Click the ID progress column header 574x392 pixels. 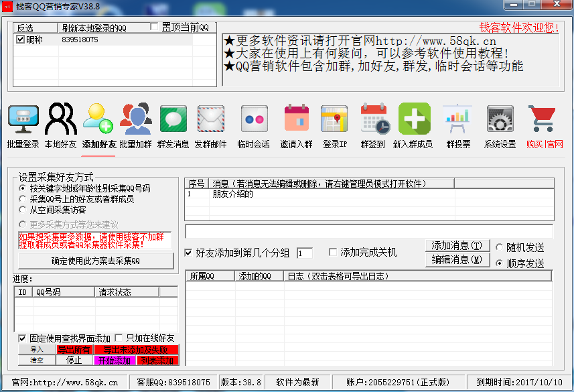[23, 292]
